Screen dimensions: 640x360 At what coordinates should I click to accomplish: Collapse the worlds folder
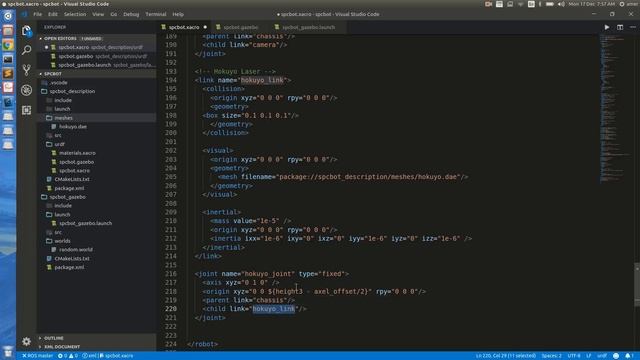pyautogui.click(x=62, y=241)
